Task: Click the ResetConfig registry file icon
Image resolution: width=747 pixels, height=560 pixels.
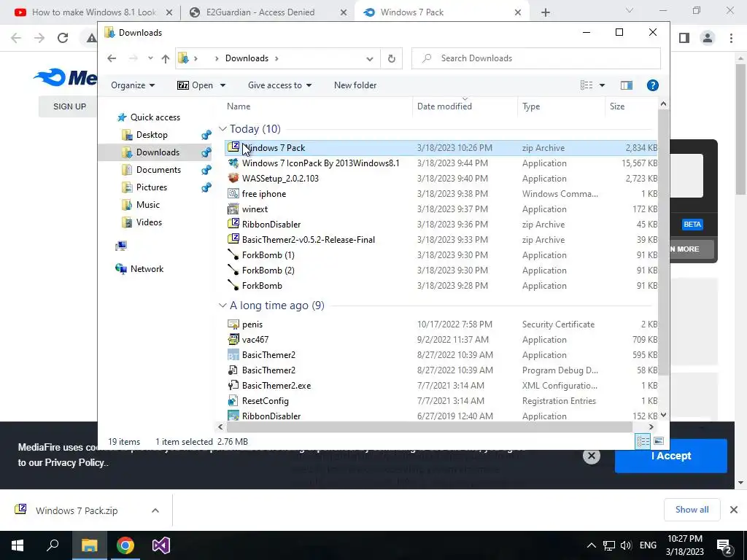Action: coord(233,400)
